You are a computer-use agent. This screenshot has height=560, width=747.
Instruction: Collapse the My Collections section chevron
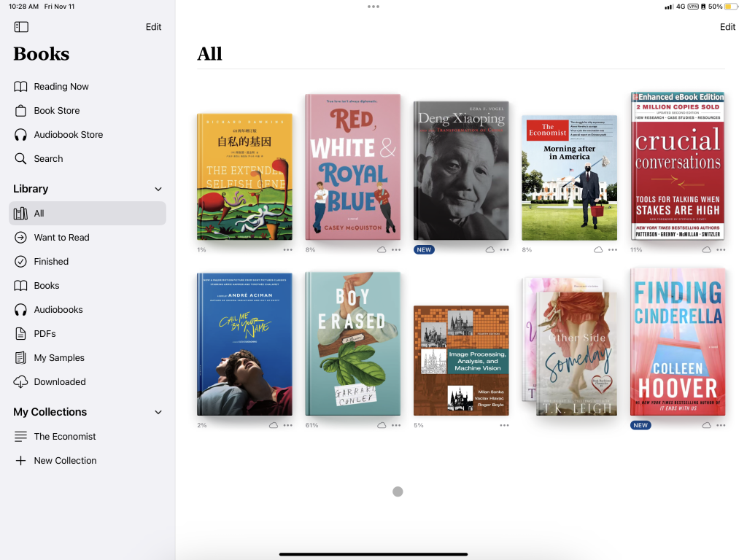coord(158,412)
